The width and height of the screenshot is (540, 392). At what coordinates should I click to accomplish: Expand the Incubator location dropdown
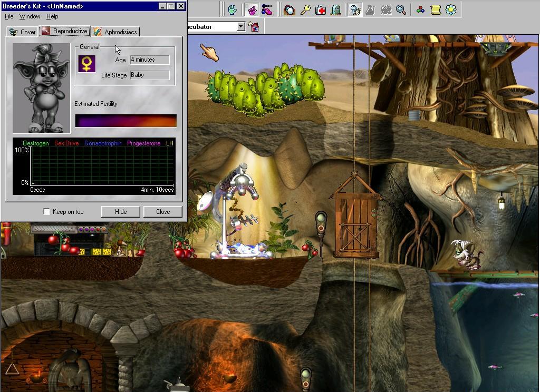241,26
